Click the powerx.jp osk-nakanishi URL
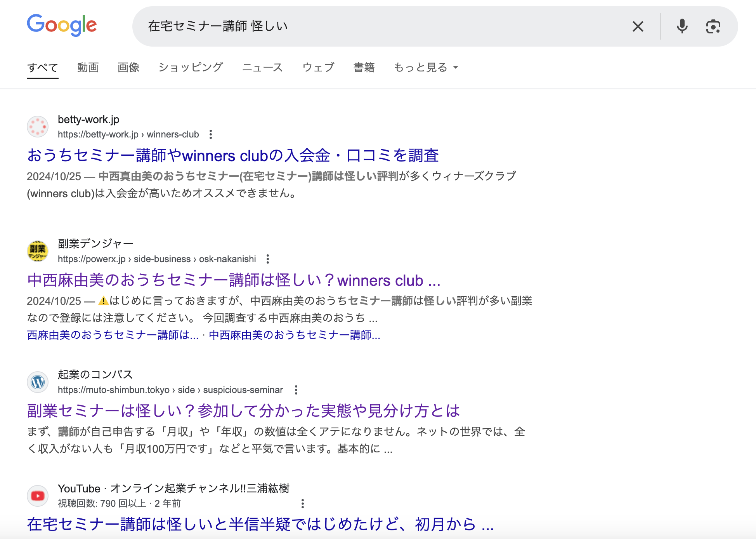This screenshot has height=539, width=756. point(157,259)
